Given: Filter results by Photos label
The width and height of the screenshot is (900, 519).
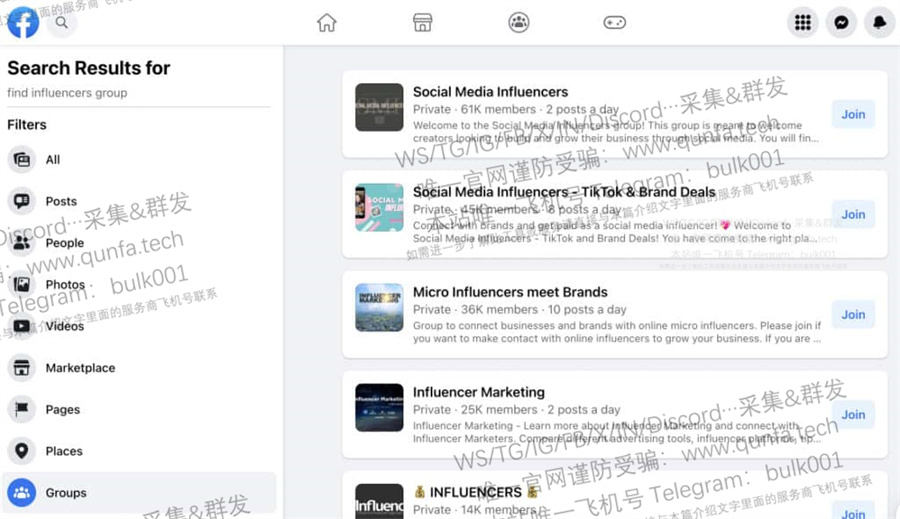Looking at the screenshot, I should point(65,284).
